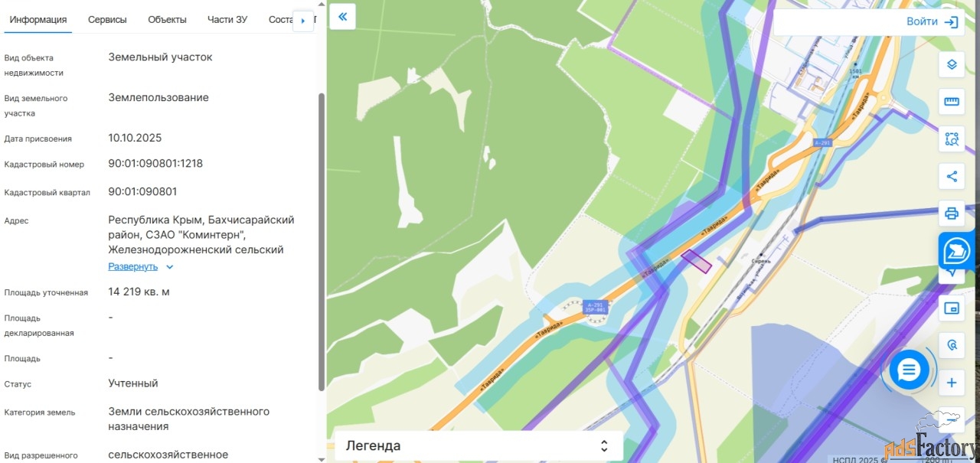Open the chat support bubble
The height and width of the screenshot is (463, 980).
coord(909,370)
